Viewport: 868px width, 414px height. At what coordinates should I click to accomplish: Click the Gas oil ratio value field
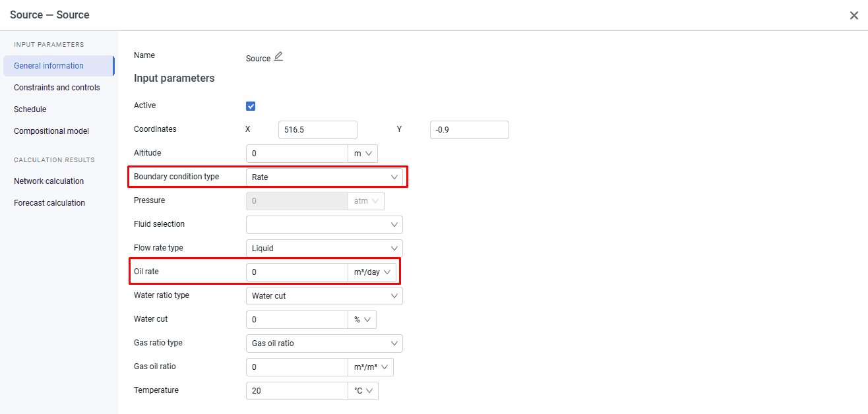[x=297, y=367]
